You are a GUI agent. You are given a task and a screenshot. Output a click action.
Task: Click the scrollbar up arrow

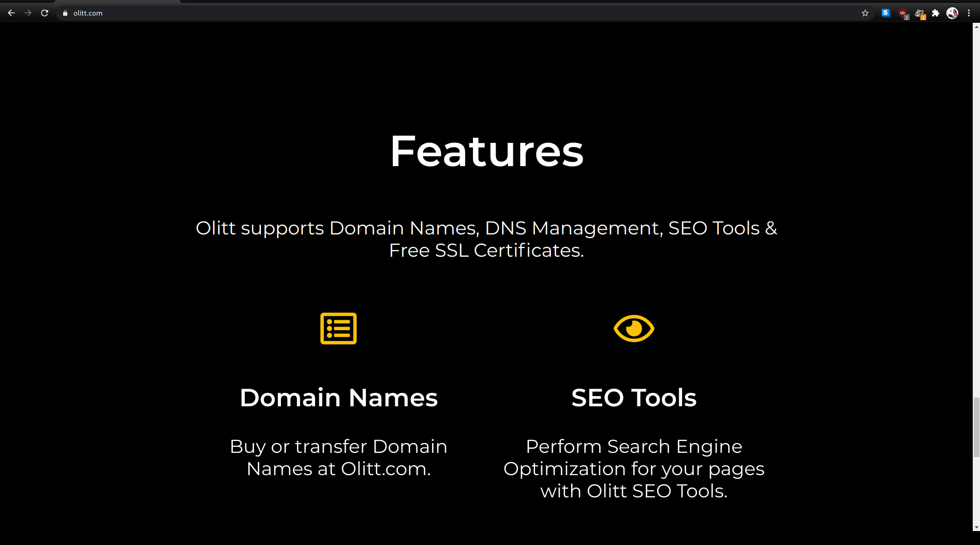(976, 26)
